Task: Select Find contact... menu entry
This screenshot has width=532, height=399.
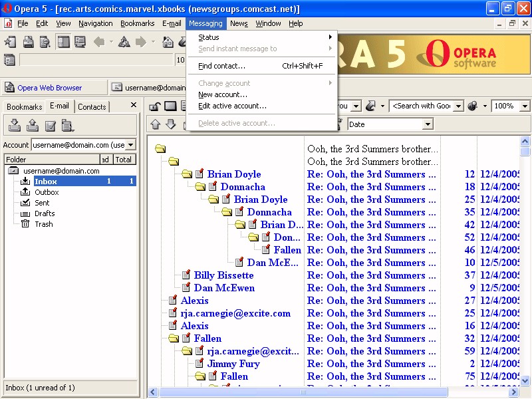Action: 261,66
